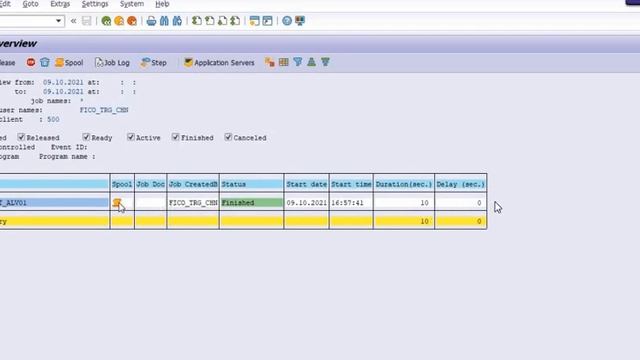Go to the previous page icon
This screenshot has width=640, height=360.
[x=210, y=21]
